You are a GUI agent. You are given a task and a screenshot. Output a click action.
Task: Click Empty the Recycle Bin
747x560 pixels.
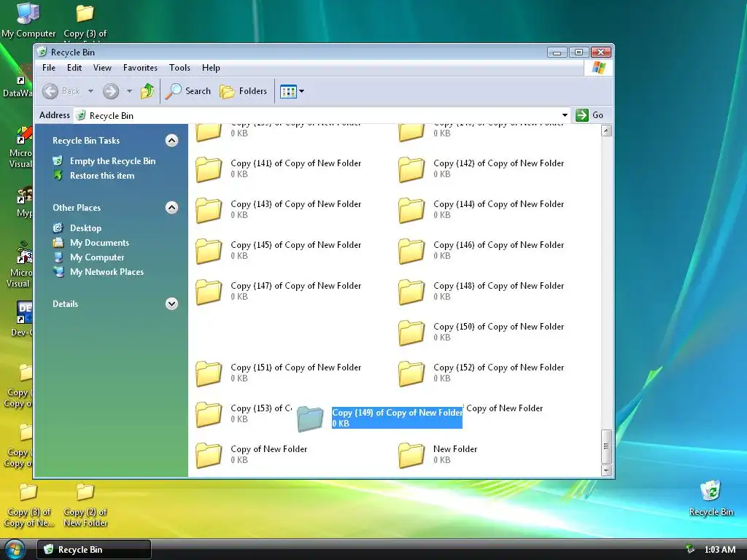(x=112, y=161)
